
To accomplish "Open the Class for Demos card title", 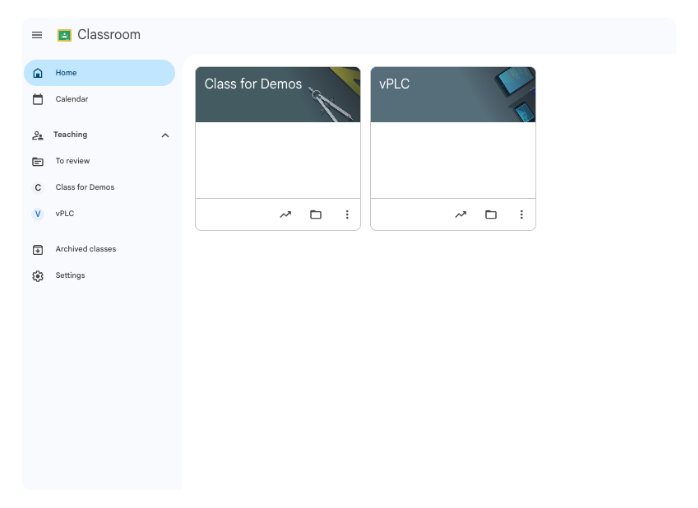I will pyautogui.click(x=253, y=84).
